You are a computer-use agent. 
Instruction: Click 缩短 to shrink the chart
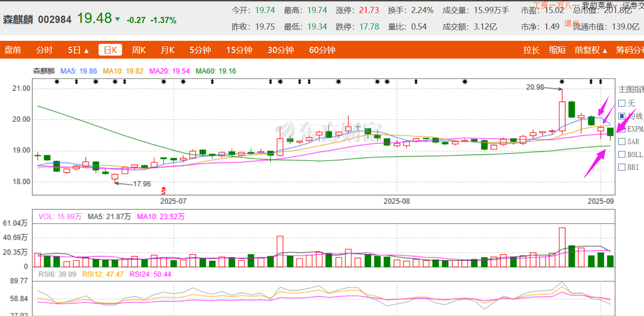click(558, 50)
